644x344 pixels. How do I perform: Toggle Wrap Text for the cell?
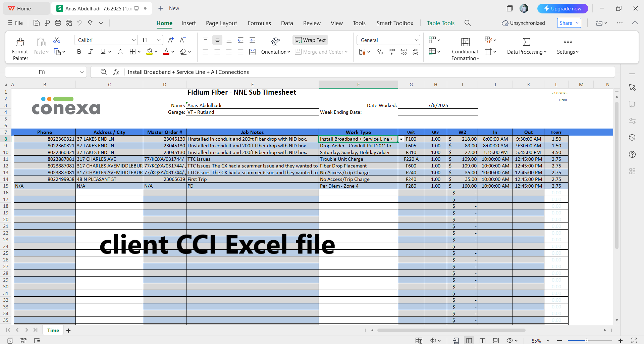(310, 40)
